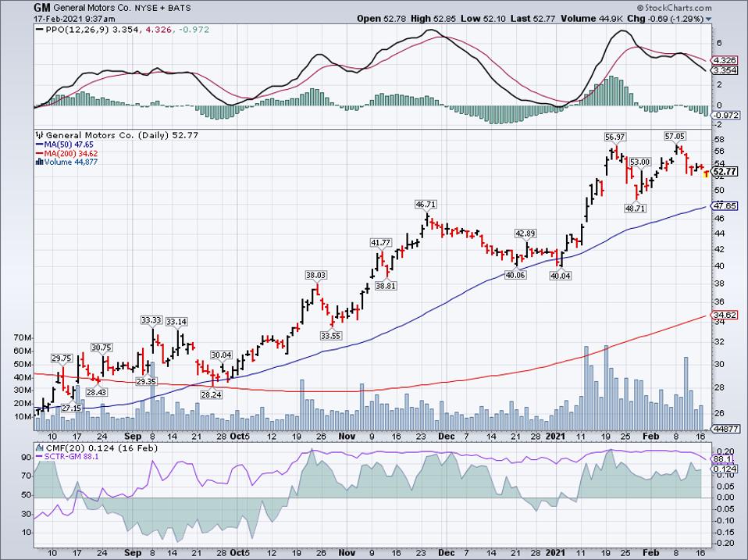Click the 38.81 low price label
This screenshot has width=748, height=560.
point(386,286)
